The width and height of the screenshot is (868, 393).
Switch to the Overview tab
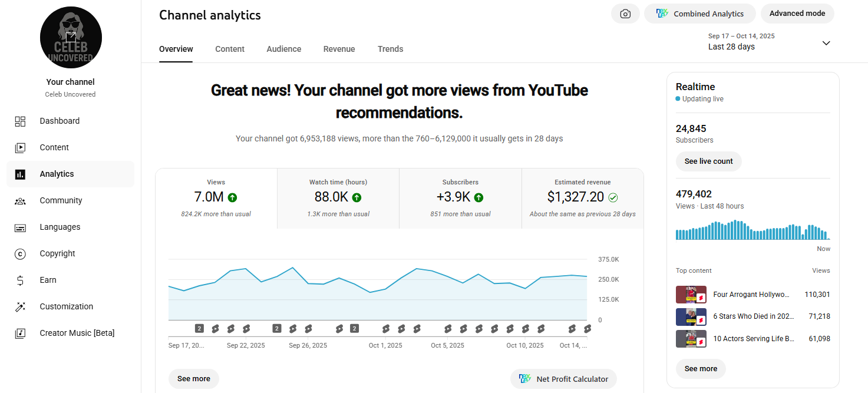[x=176, y=49]
